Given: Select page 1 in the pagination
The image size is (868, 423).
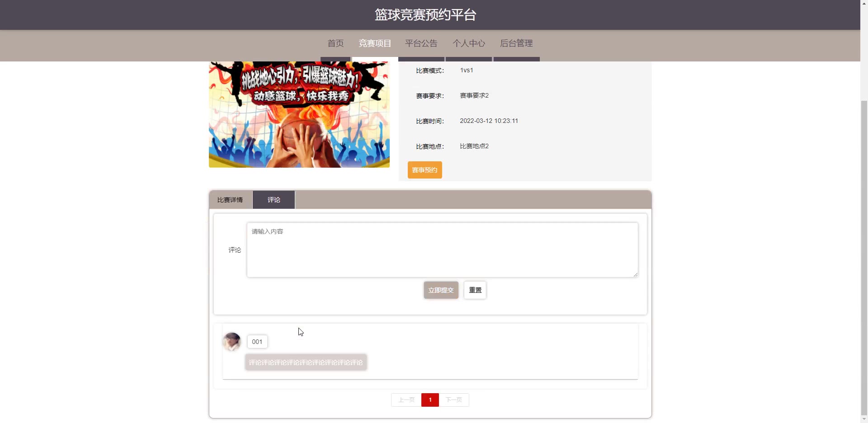Looking at the screenshot, I should 430,400.
